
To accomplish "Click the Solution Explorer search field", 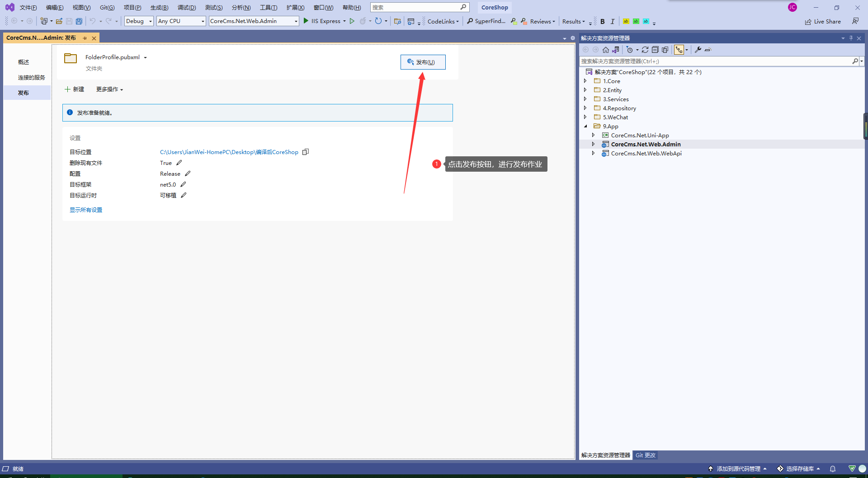I will (714, 61).
